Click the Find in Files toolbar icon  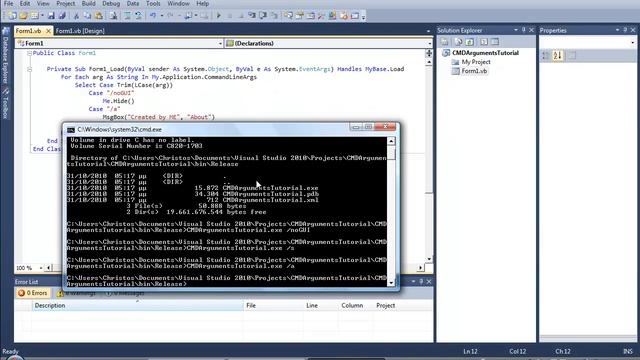pos(113,16)
